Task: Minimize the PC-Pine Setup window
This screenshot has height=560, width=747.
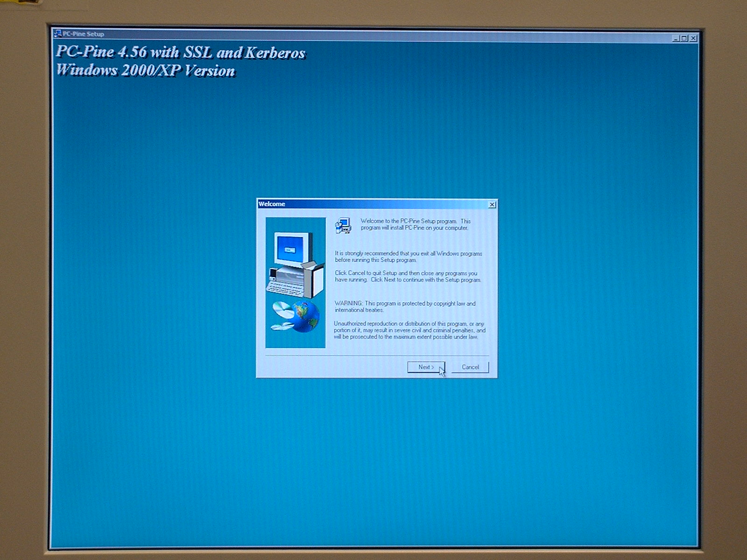Action: (676, 38)
